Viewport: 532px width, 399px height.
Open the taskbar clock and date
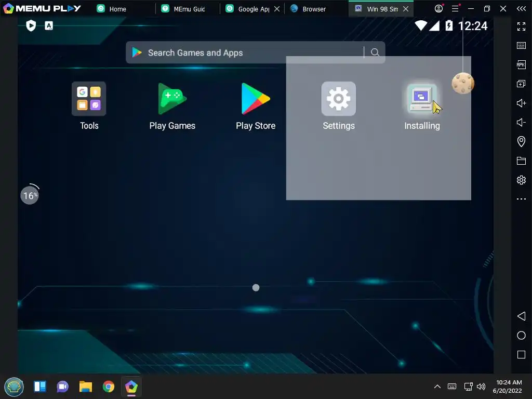[507, 387]
